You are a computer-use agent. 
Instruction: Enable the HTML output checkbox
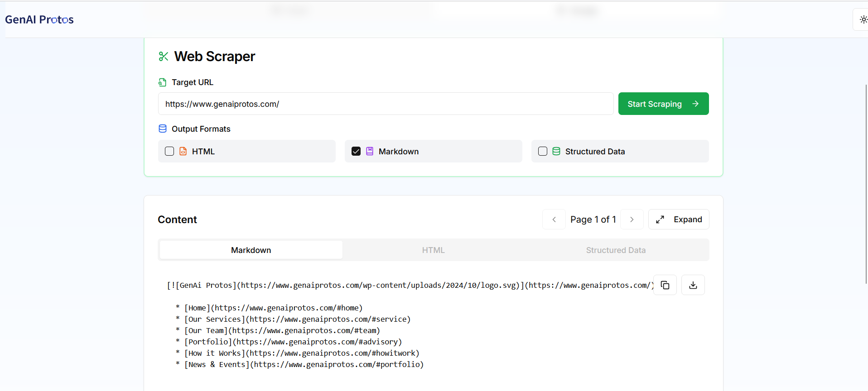tap(169, 151)
